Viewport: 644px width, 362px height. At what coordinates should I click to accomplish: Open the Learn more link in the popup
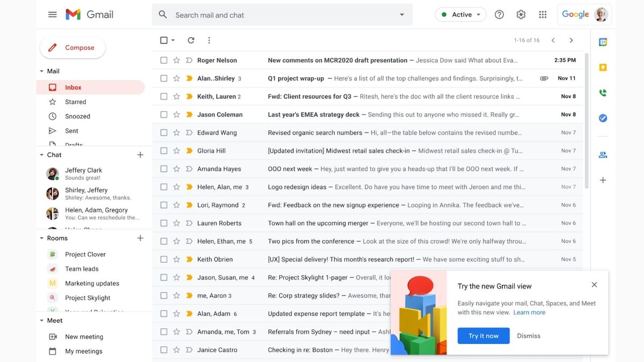(x=529, y=312)
